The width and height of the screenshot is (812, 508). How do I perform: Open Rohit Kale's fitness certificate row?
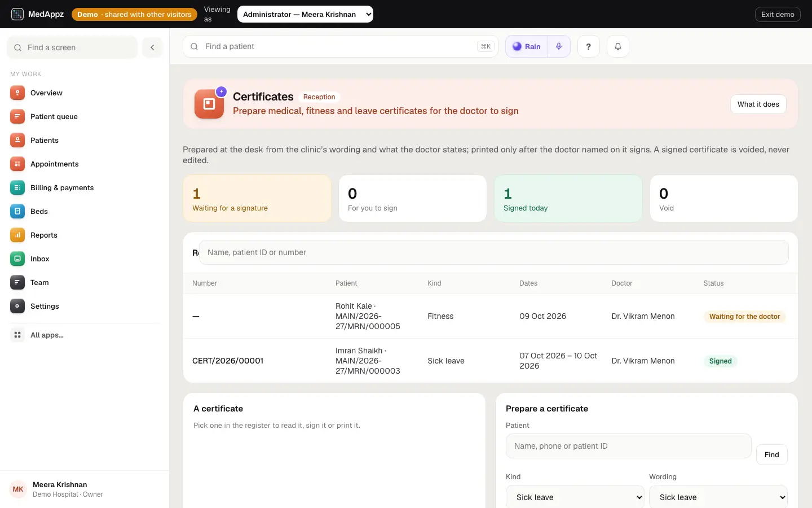(x=491, y=316)
